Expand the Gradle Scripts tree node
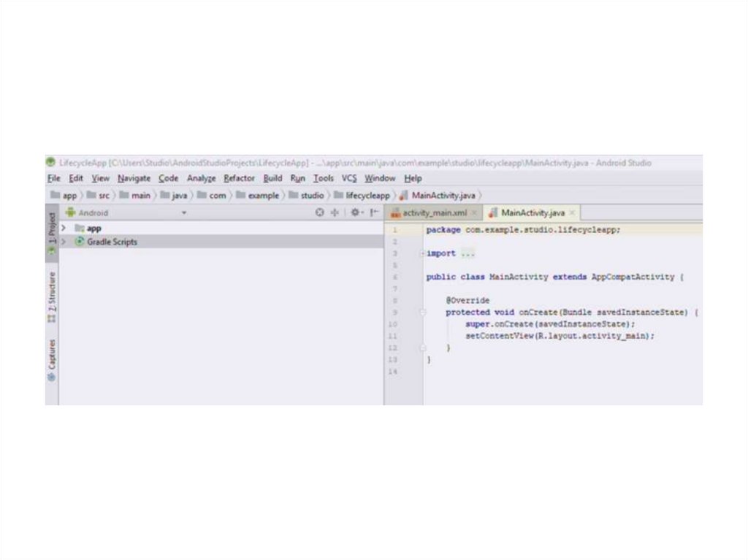Viewport: 748px width, 560px height. pyautogui.click(x=64, y=242)
